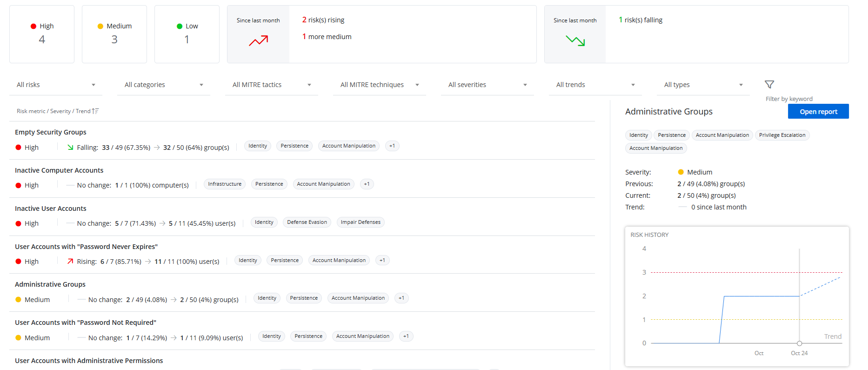
Task: Expand the All categories dropdown
Action: 164,85
